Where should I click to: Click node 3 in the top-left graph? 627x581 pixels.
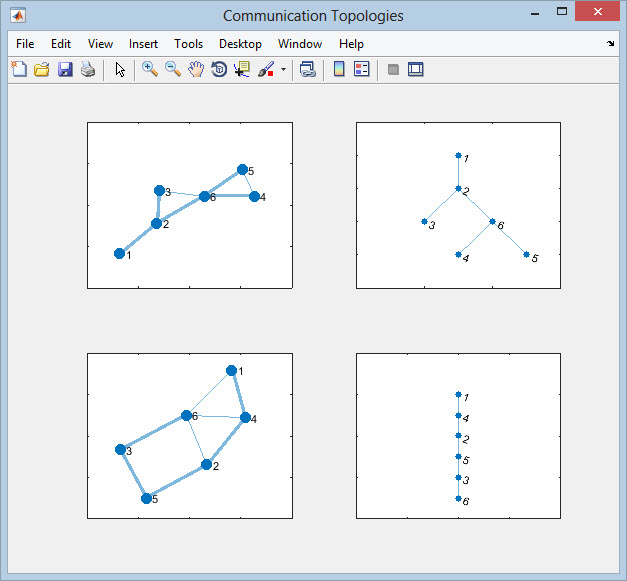[159, 190]
